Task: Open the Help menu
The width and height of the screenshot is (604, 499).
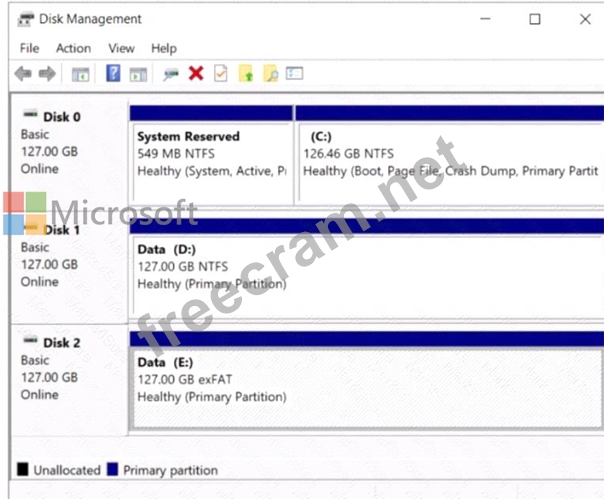Action: [163, 48]
